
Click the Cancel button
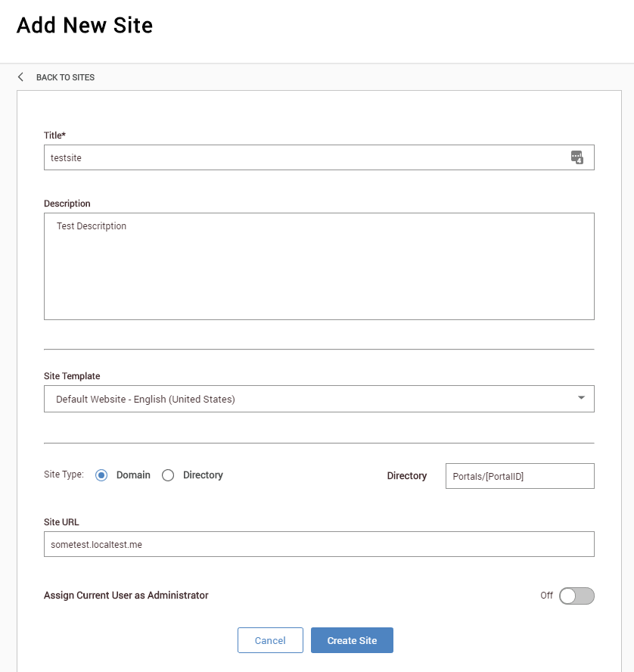click(270, 639)
